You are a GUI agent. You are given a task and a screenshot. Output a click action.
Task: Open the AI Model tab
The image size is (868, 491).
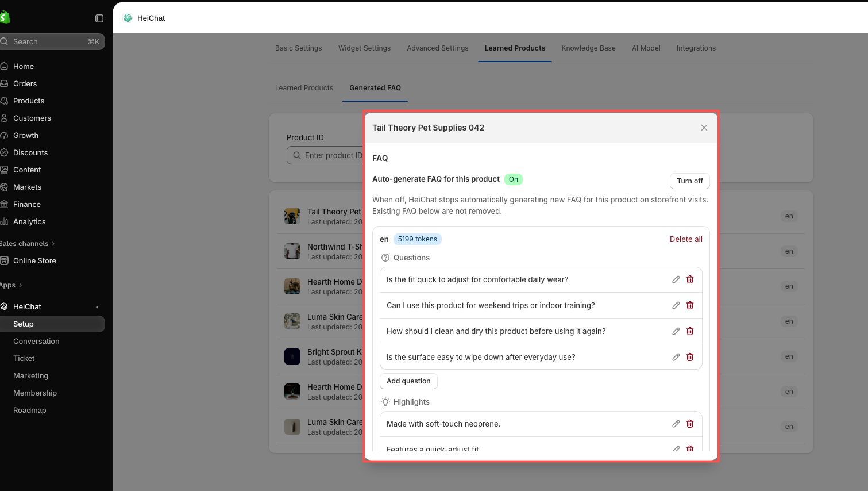pyautogui.click(x=646, y=48)
